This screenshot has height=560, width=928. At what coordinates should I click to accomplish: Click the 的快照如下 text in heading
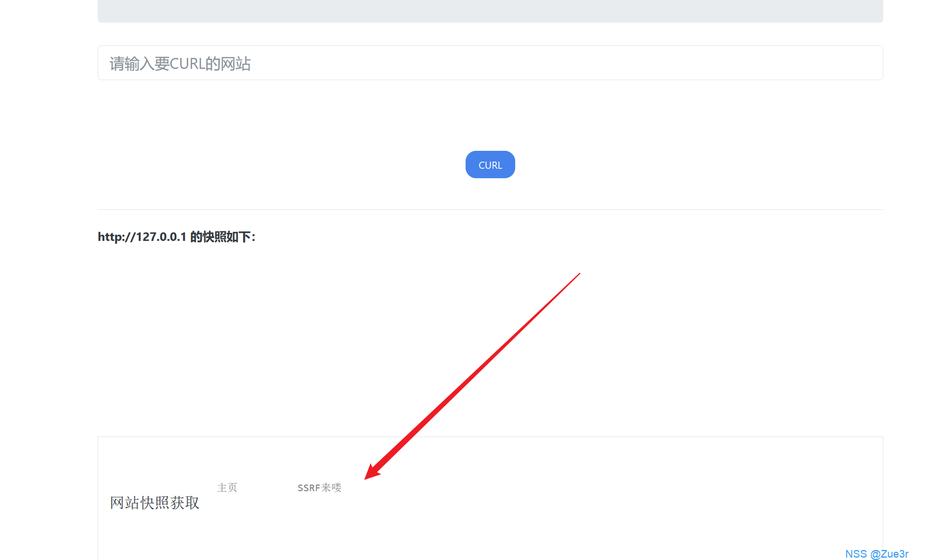tap(222, 237)
